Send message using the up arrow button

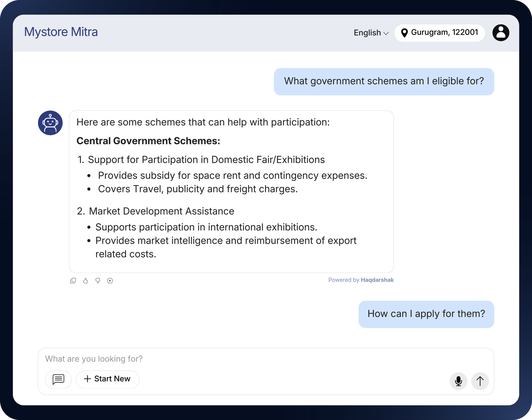pos(480,381)
